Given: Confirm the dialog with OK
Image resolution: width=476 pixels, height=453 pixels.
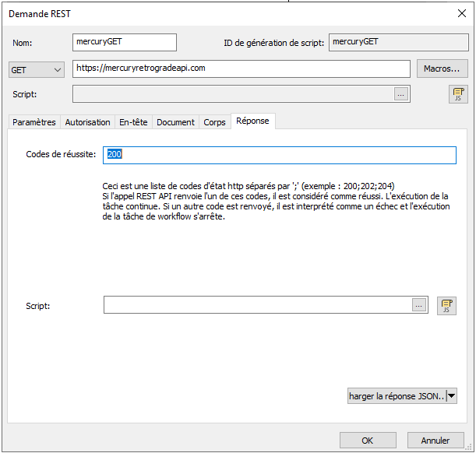Looking at the screenshot, I should (367, 440).
